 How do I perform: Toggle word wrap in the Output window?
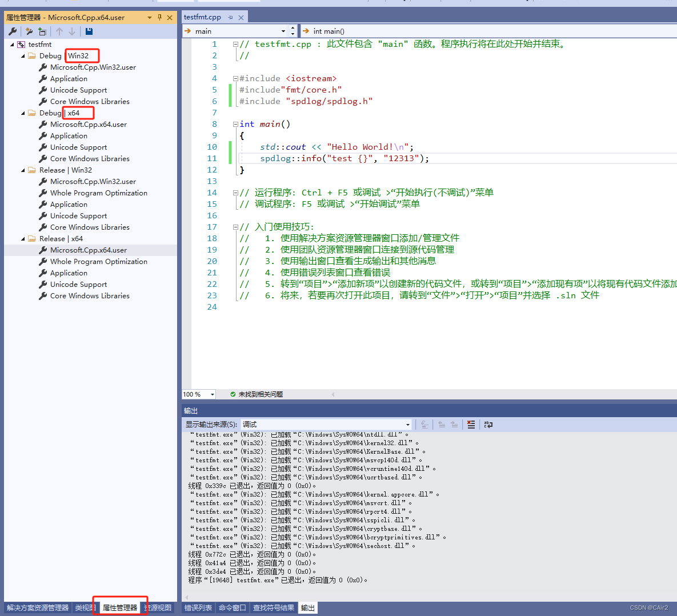(488, 425)
